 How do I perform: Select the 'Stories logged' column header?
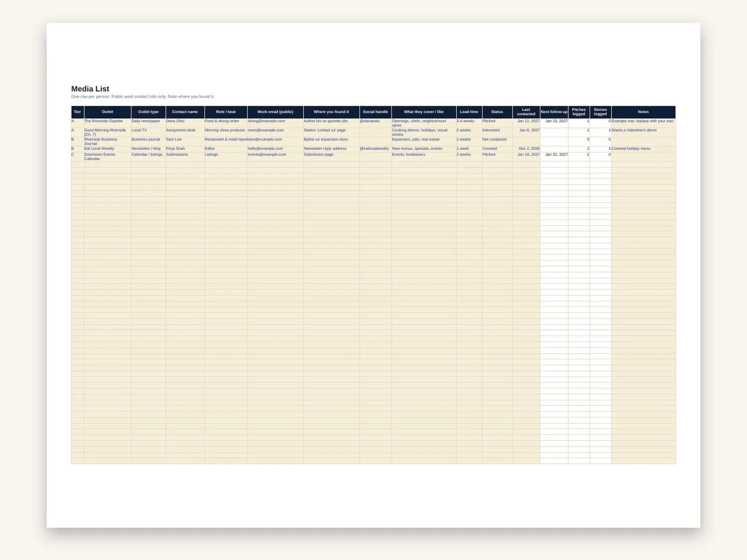(x=601, y=112)
